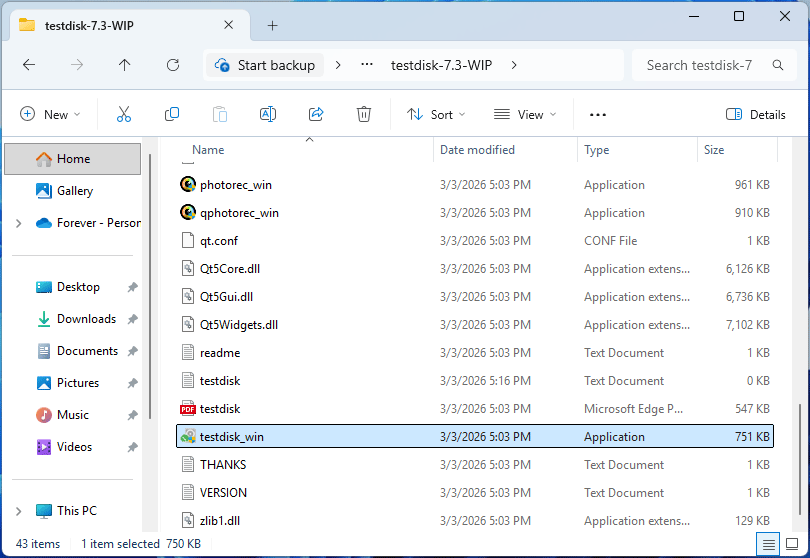Click the Search testdisk-7 field
This screenshot has width=810, height=558.
point(714,65)
